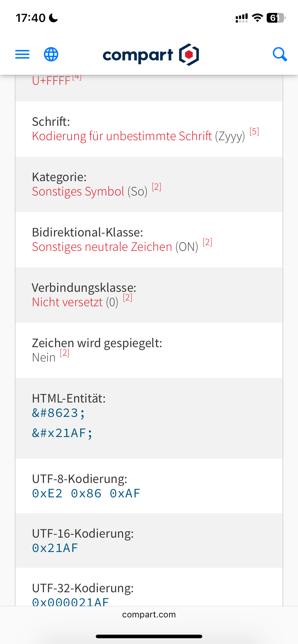Open the Sonstiges Symbol category link

(x=78, y=192)
